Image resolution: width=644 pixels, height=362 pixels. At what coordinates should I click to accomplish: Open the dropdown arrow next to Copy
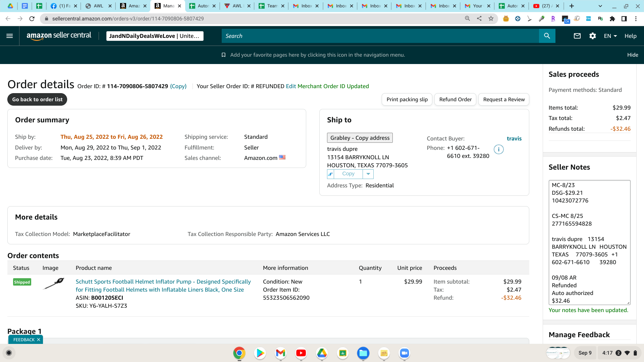pos(368,174)
